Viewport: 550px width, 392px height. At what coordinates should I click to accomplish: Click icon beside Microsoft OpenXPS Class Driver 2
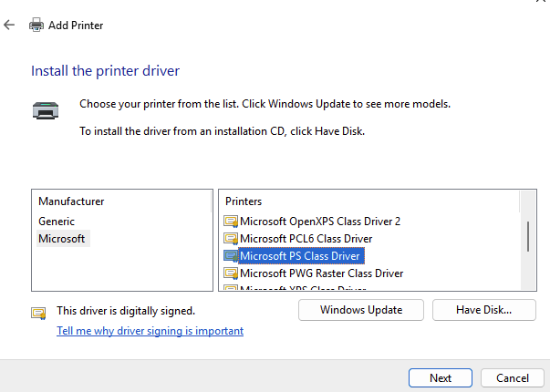230,221
